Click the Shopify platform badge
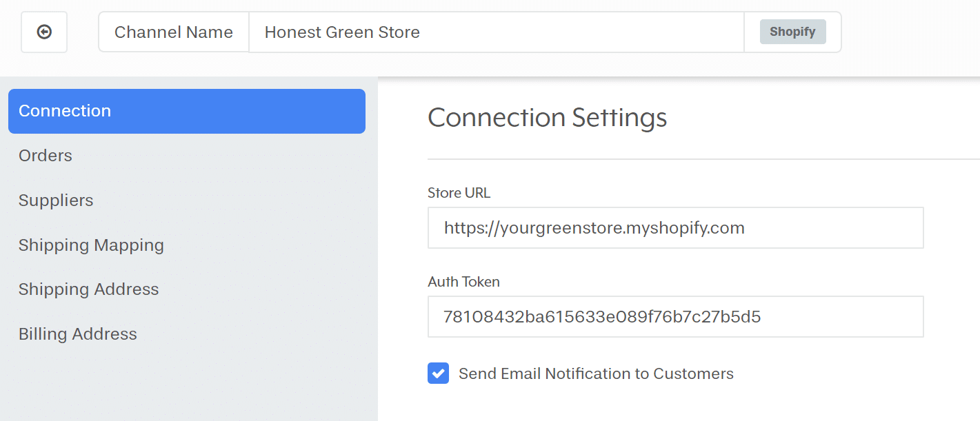Image resolution: width=980 pixels, height=421 pixels. (792, 32)
